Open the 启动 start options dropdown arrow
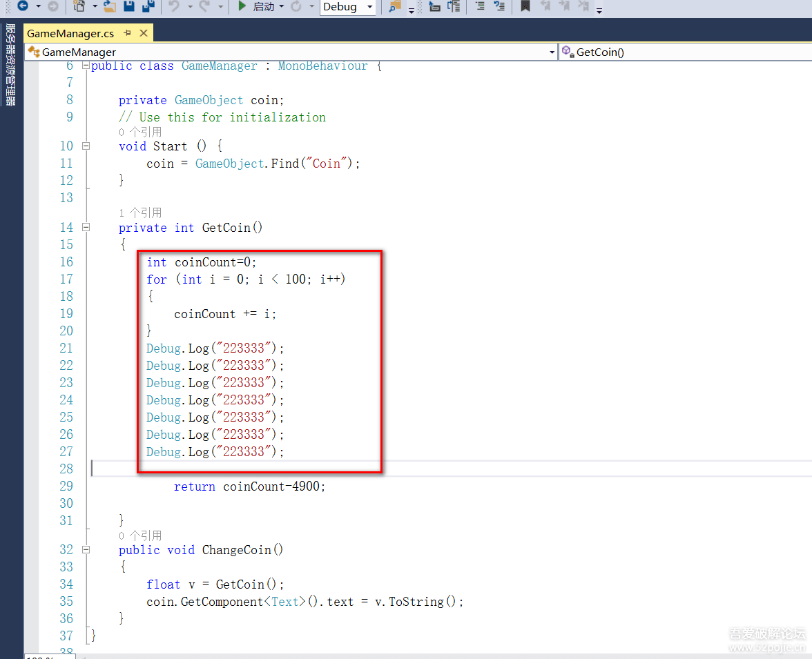The image size is (812, 659). click(x=282, y=6)
